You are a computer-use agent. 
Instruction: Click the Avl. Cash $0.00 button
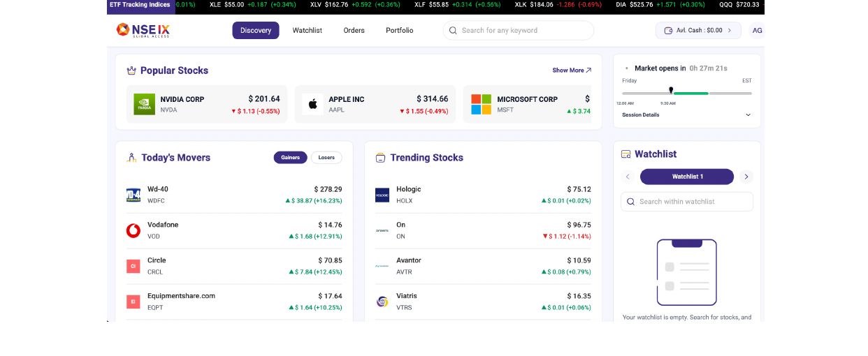(x=698, y=31)
